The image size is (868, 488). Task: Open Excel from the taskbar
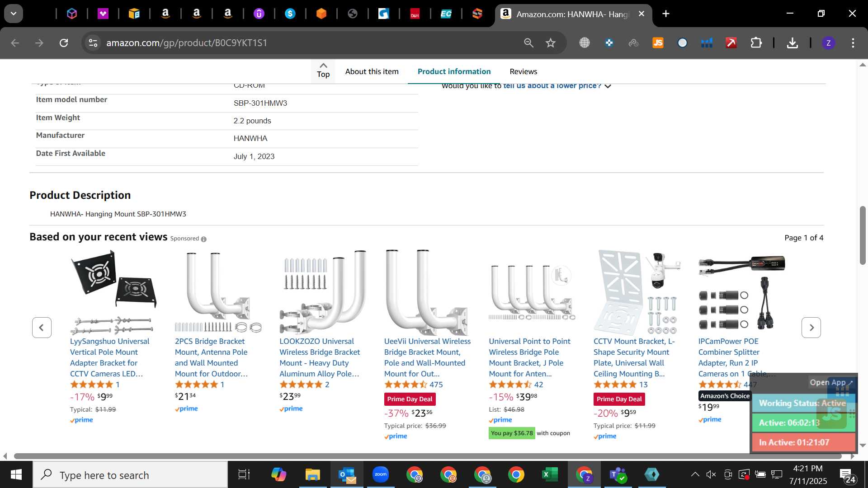coord(550,474)
